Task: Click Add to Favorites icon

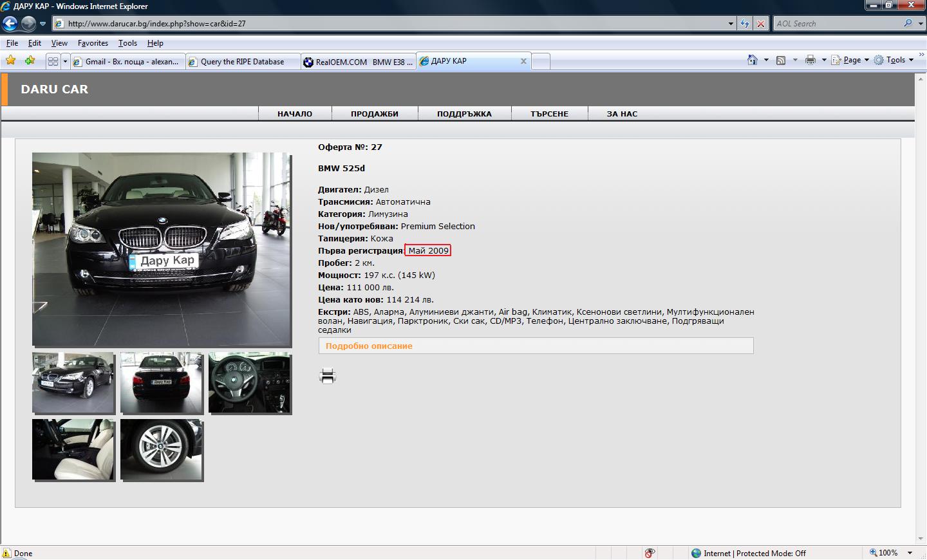Action: pos(30,61)
